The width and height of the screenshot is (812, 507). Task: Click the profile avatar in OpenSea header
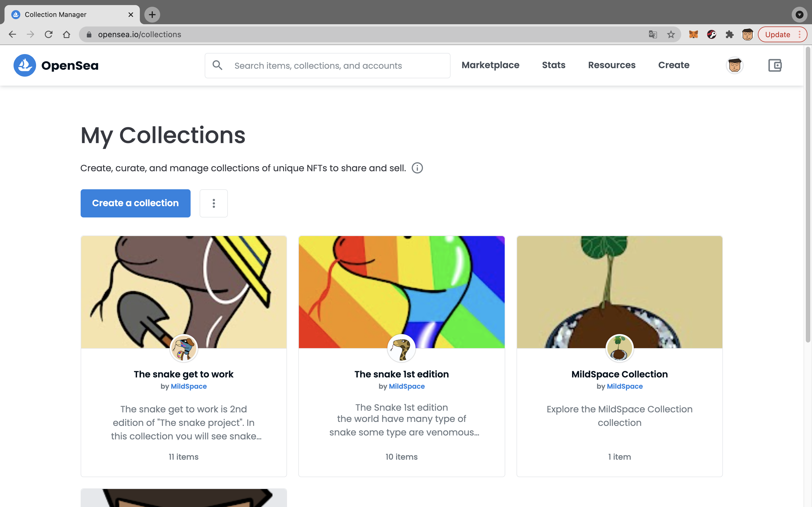tap(734, 65)
